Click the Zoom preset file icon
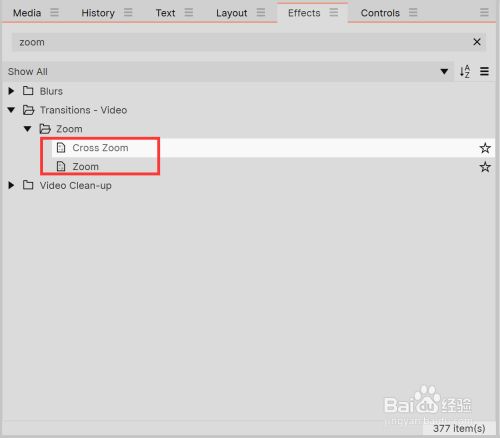Viewport: 500px width, 438px height. [x=61, y=166]
